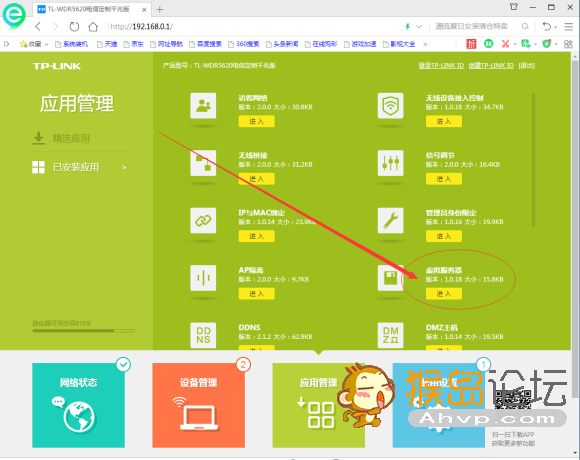Click the search magnifier icon

point(525,26)
